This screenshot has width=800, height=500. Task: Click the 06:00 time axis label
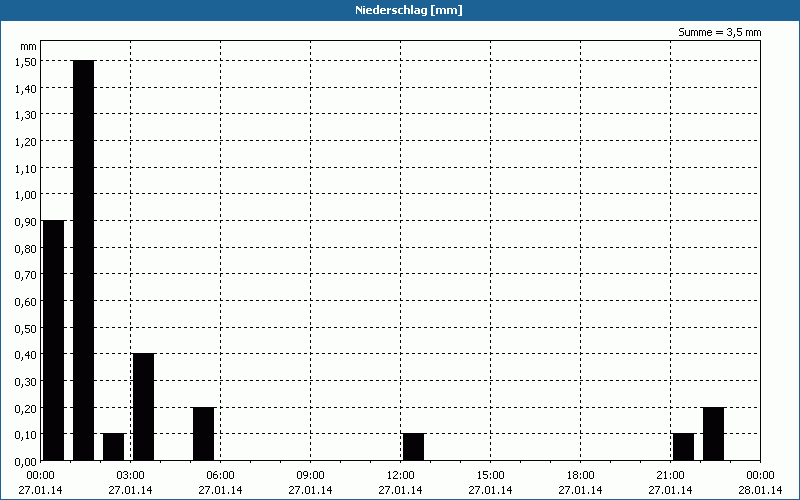(220, 476)
